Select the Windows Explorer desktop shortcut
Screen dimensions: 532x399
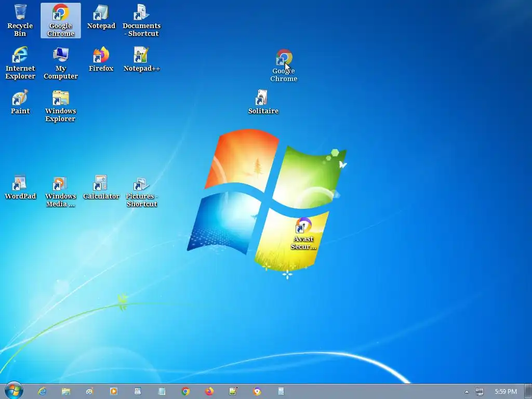(61, 106)
